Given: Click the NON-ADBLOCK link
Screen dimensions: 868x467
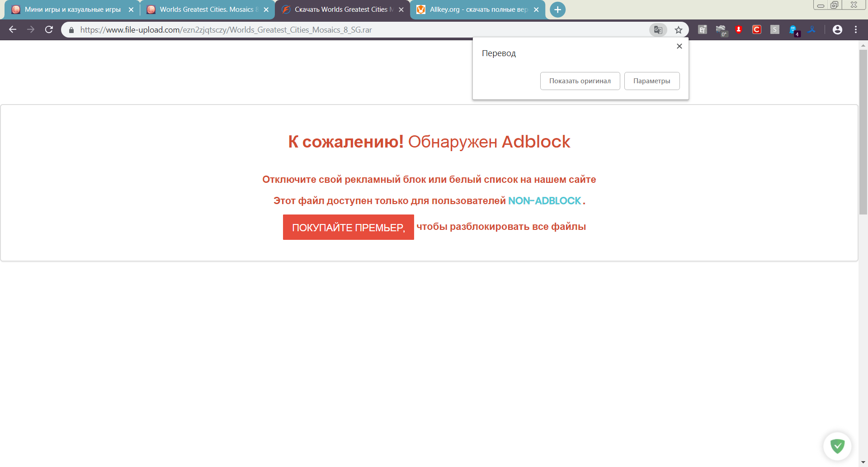Looking at the screenshot, I should click(544, 201).
